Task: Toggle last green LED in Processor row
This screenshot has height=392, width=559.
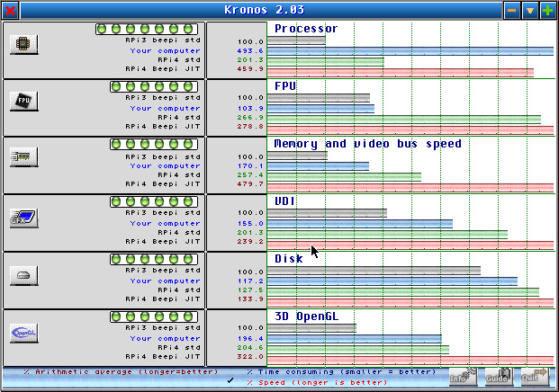Action: click(188, 29)
